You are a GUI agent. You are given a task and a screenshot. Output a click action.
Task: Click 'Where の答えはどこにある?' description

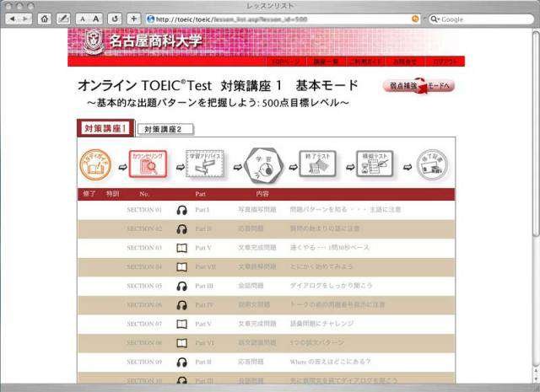(330, 362)
